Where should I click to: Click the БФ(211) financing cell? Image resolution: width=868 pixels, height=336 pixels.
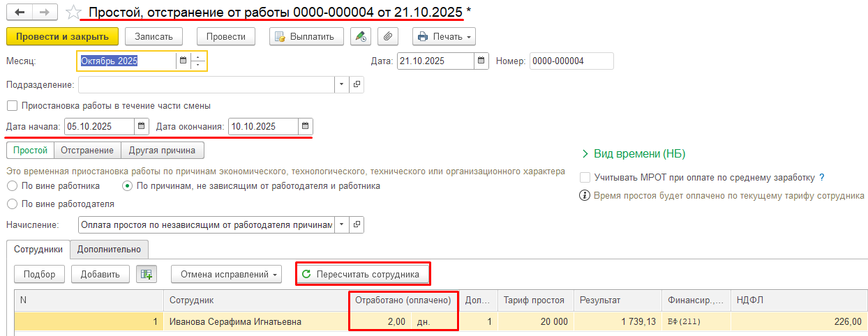(696, 321)
